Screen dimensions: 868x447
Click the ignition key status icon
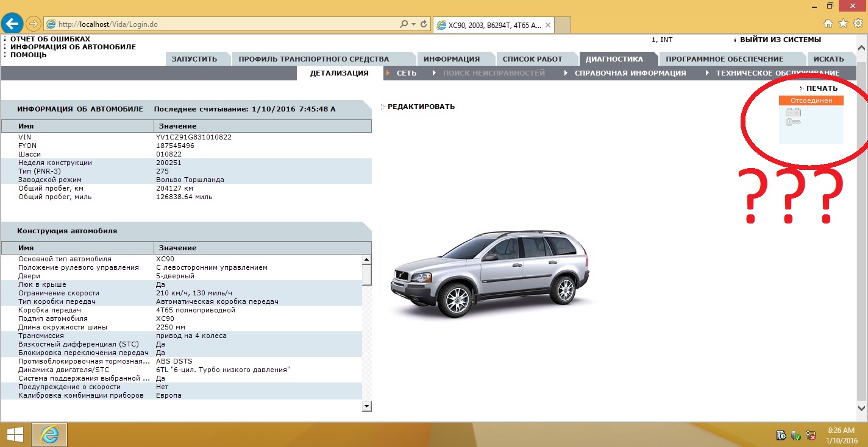tap(793, 122)
